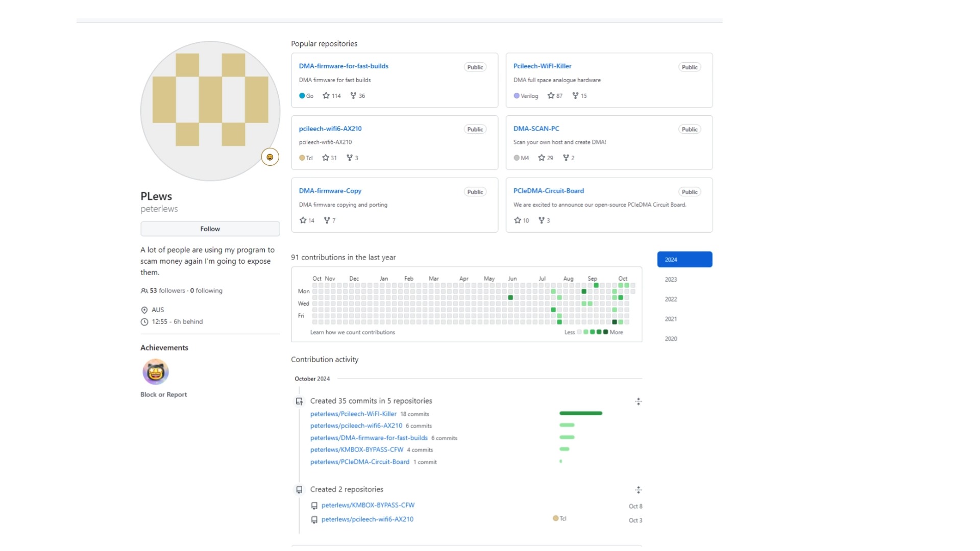Click the AUS location pin icon
The height and width of the screenshot is (551, 980).
[144, 310]
